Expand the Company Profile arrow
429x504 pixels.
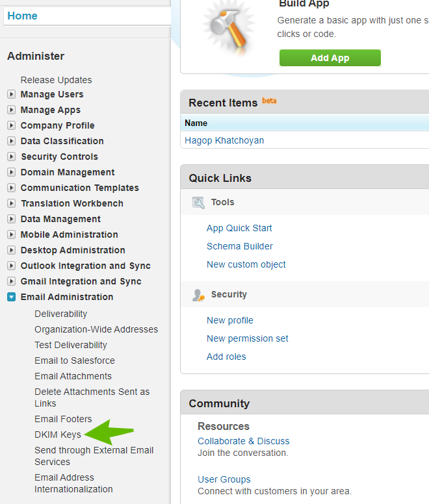pos(11,125)
